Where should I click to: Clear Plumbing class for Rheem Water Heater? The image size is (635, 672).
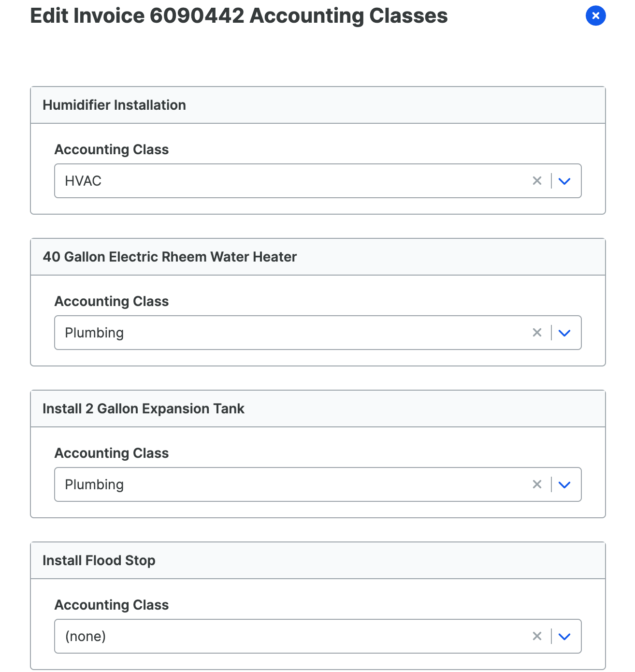[x=537, y=333]
